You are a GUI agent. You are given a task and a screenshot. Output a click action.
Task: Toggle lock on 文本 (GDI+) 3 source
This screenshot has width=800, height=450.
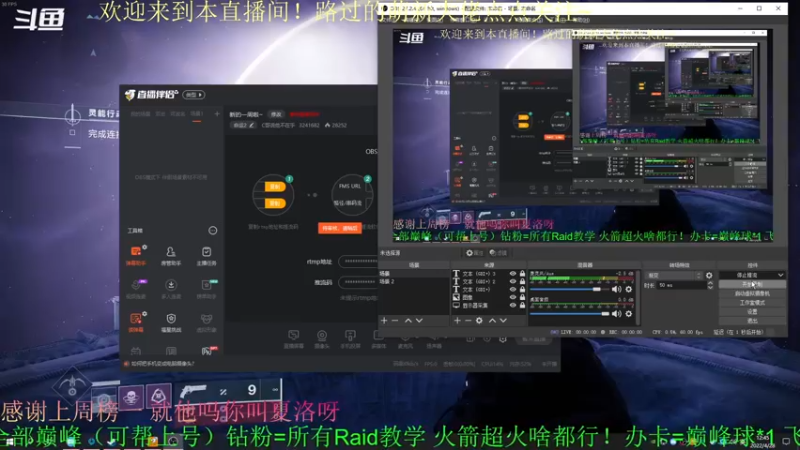coord(522,274)
